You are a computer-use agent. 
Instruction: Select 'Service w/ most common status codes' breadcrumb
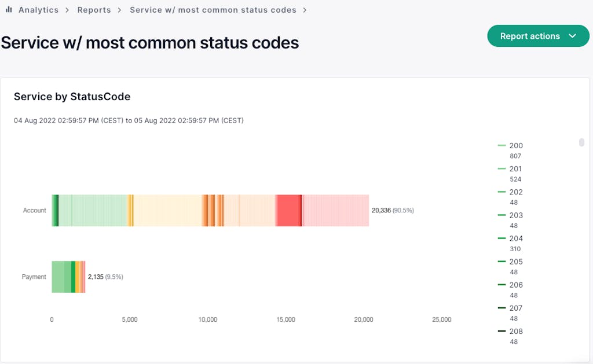coord(213,10)
